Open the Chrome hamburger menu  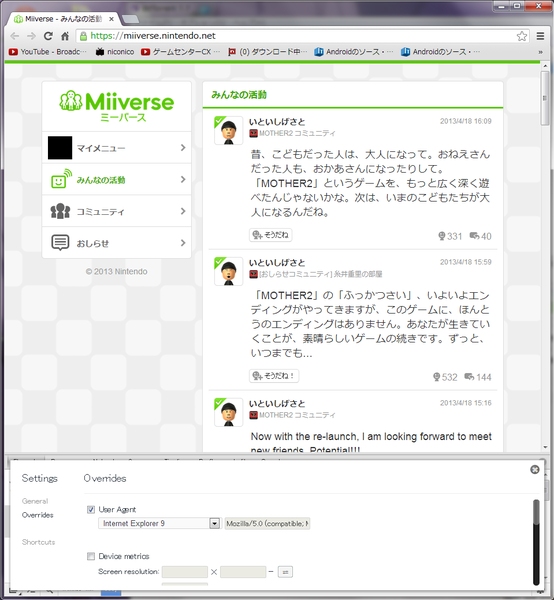(x=540, y=36)
